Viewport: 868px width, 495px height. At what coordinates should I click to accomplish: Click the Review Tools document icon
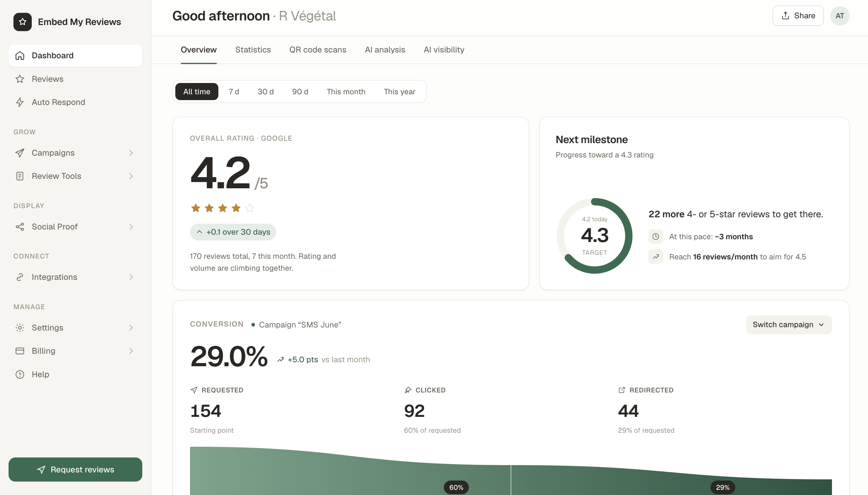(20, 176)
